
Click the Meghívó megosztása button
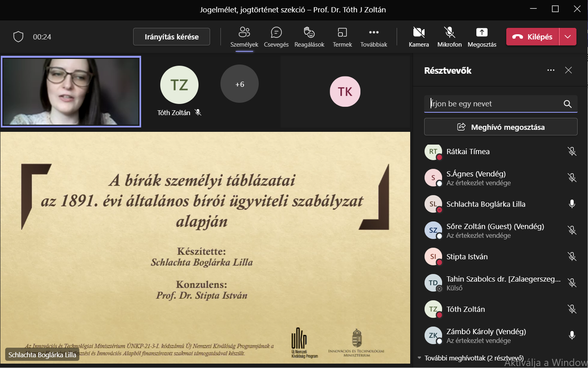(x=501, y=127)
